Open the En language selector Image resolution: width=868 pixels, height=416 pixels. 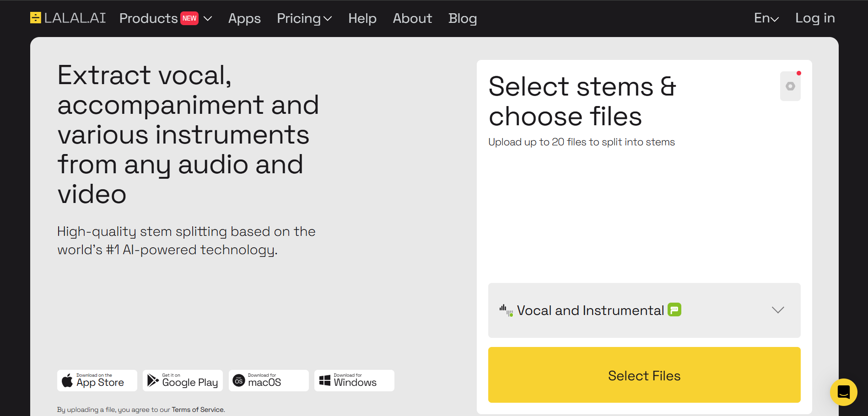766,18
